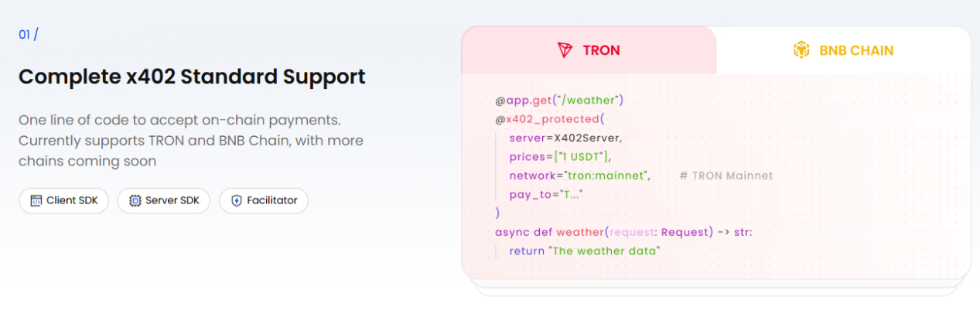Click the Server SDK chip icon

135,200
